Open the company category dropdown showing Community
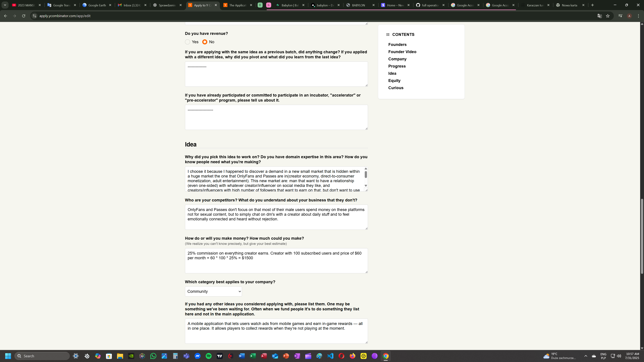The width and height of the screenshot is (644, 362). 213,291
